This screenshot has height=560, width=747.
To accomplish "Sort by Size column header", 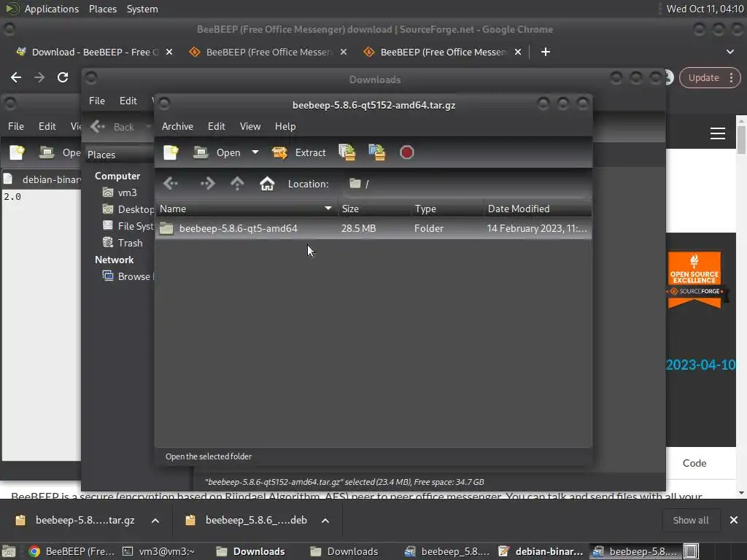I will click(374, 209).
